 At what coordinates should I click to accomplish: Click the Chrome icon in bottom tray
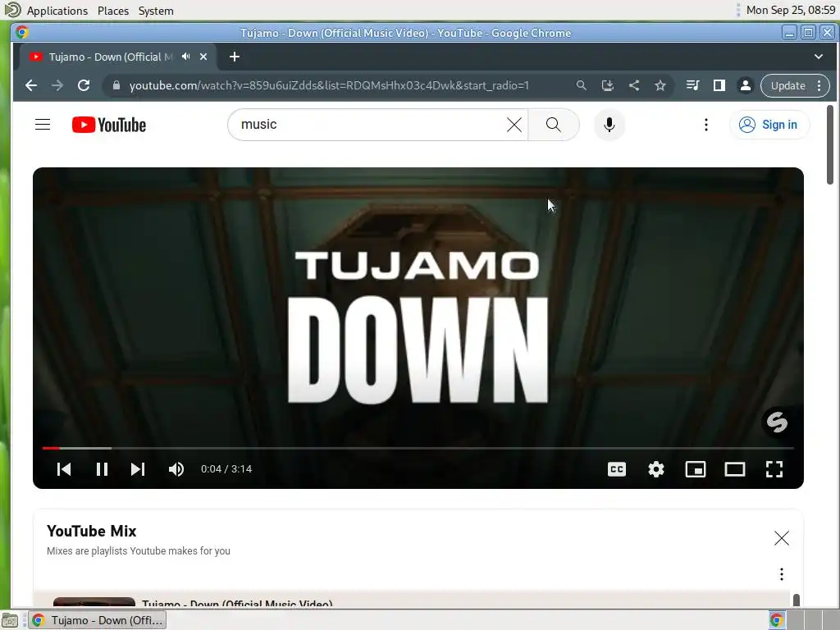click(x=777, y=620)
